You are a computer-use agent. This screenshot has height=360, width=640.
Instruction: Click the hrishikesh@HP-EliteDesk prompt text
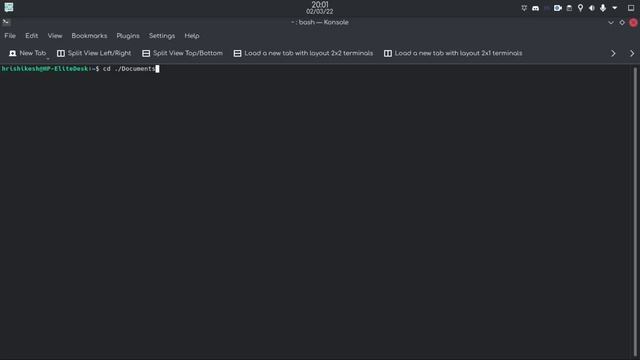click(x=45, y=69)
